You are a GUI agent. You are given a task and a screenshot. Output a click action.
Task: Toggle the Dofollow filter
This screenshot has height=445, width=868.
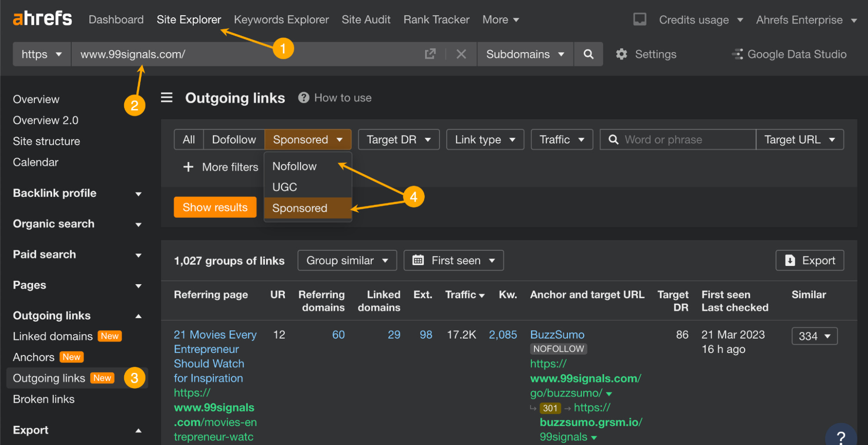(x=234, y=139)
